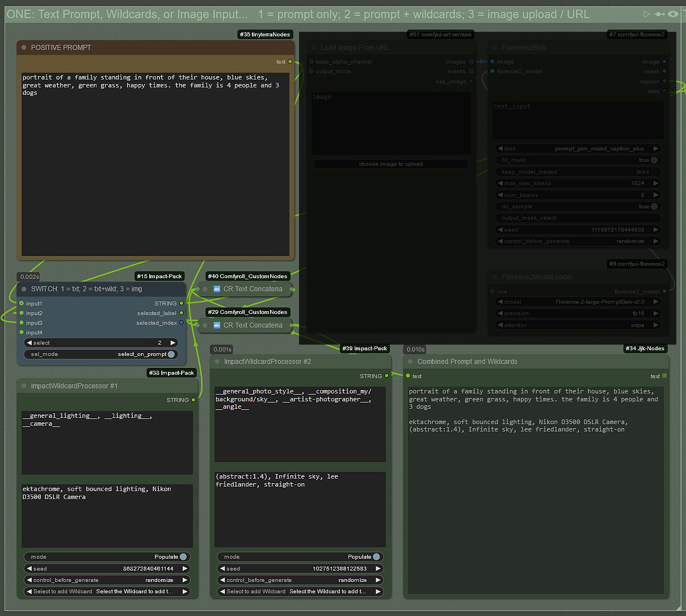Collapse the POSITIVE PROMPT node via its dot
This screenshot has height=616, width=686.
(24, 48)
